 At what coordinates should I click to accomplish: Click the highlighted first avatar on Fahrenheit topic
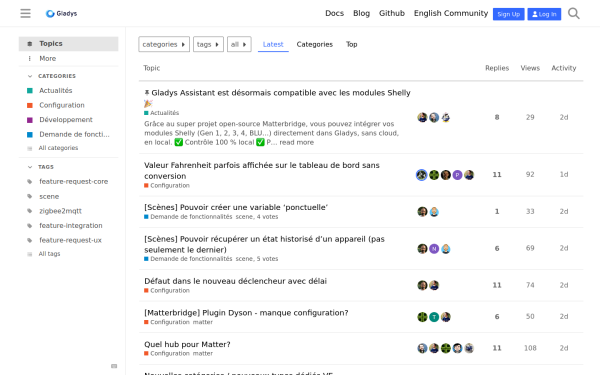422,175
